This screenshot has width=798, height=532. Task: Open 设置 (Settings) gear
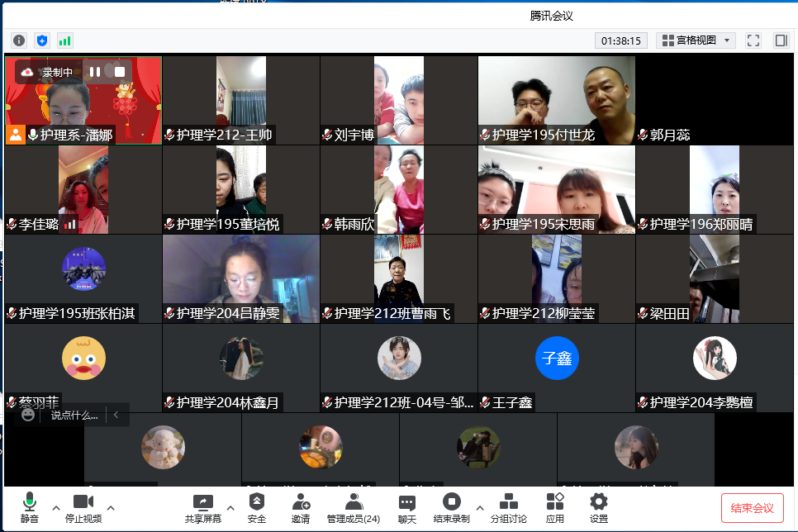(598, 507)
